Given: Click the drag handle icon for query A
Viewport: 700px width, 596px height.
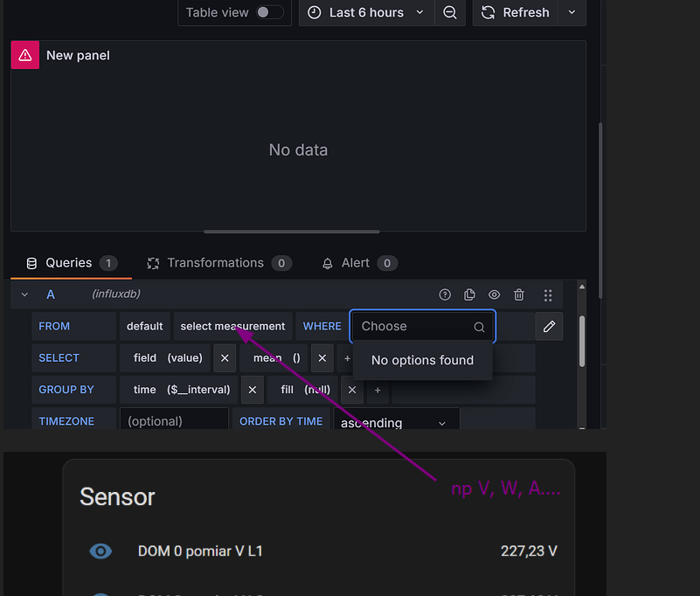Looking at the screenshot, I should [548, 295].
